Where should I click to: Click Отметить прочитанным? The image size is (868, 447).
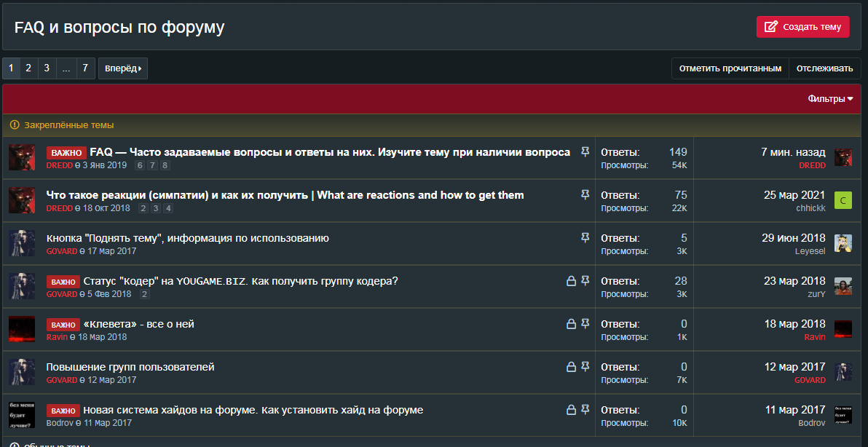pyautogui.click(x=730, y=68)
